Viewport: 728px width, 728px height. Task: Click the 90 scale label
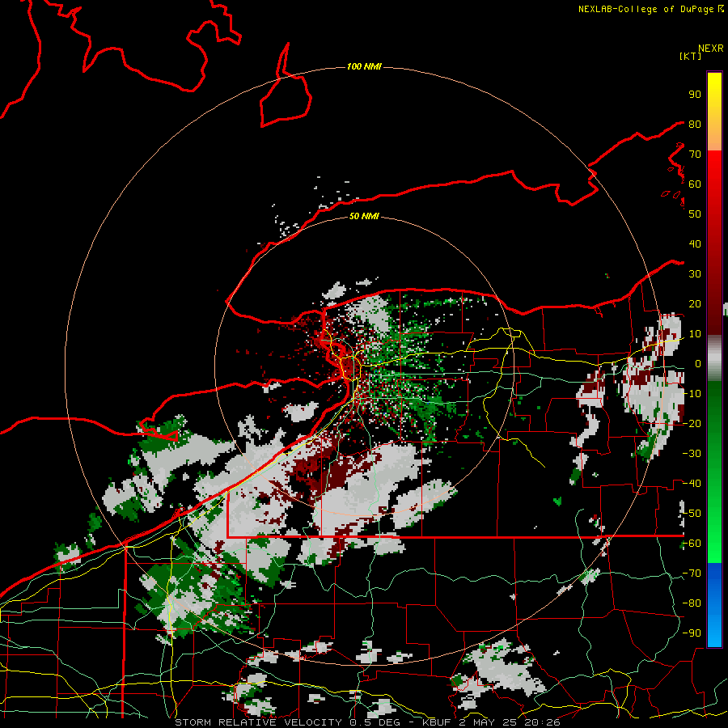click(x=695, y=95)
